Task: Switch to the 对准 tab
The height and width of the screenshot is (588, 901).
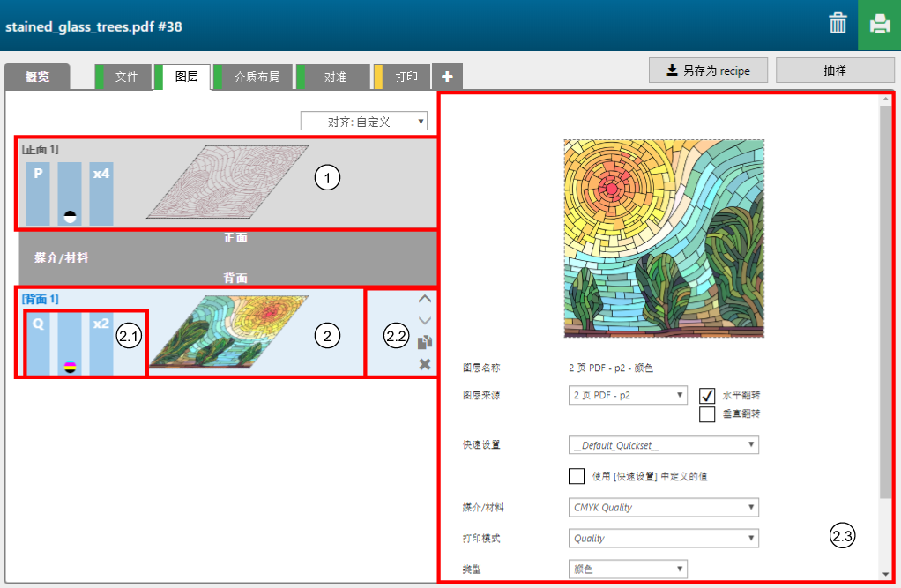Action: click(x=333, y=77)
